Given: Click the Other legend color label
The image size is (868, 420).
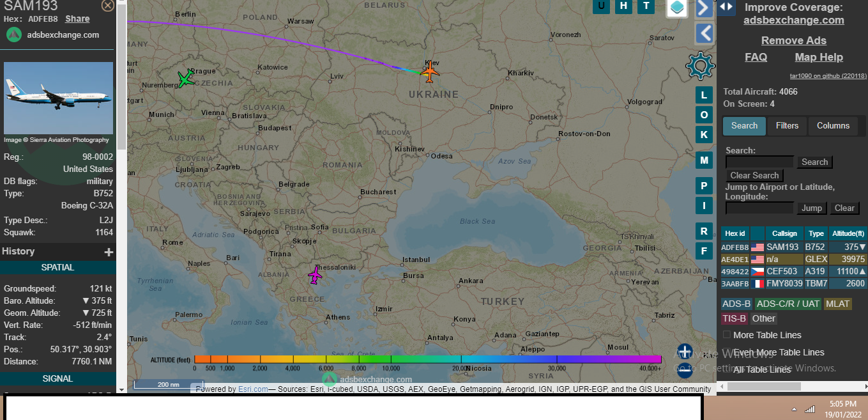Looking at the screenshot, I should point(763,318).
